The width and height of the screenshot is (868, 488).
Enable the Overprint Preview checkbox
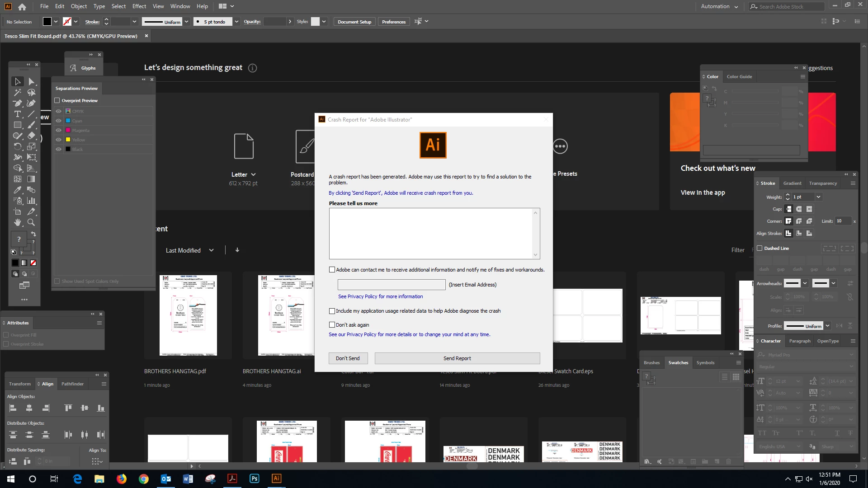[x=57, y=100]
